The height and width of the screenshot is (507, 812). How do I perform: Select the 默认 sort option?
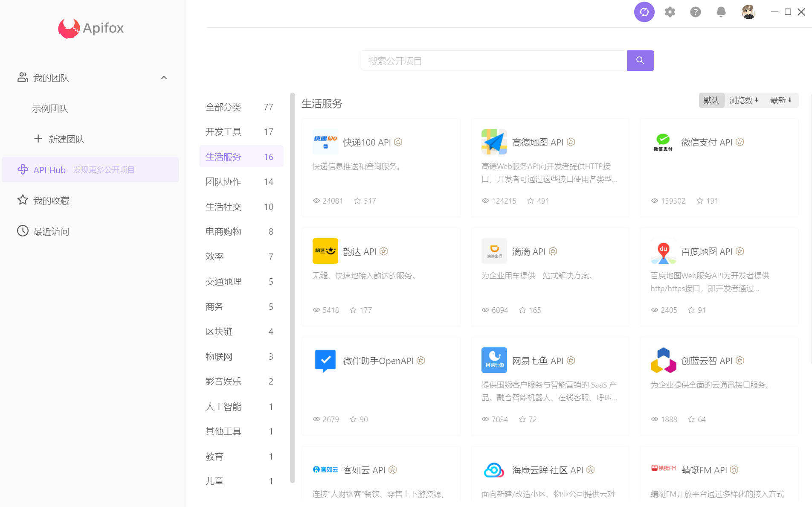pyautogui.click(x=711, y=100)
